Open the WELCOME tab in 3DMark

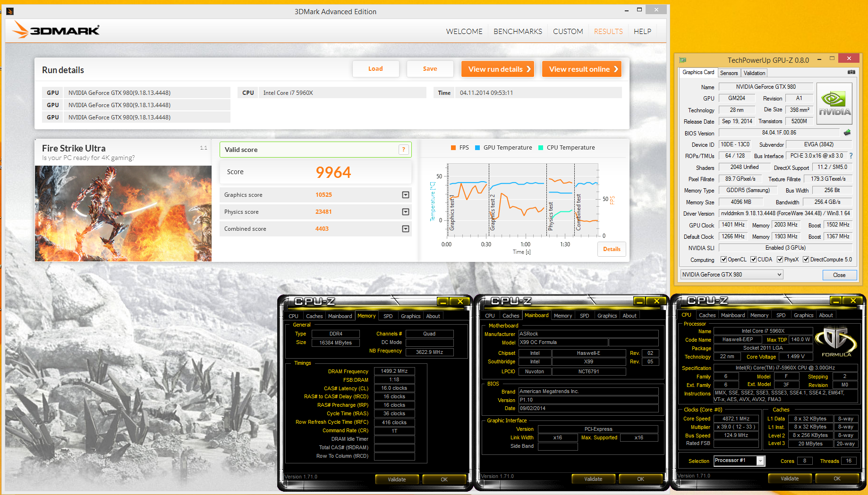coord(464,31)
